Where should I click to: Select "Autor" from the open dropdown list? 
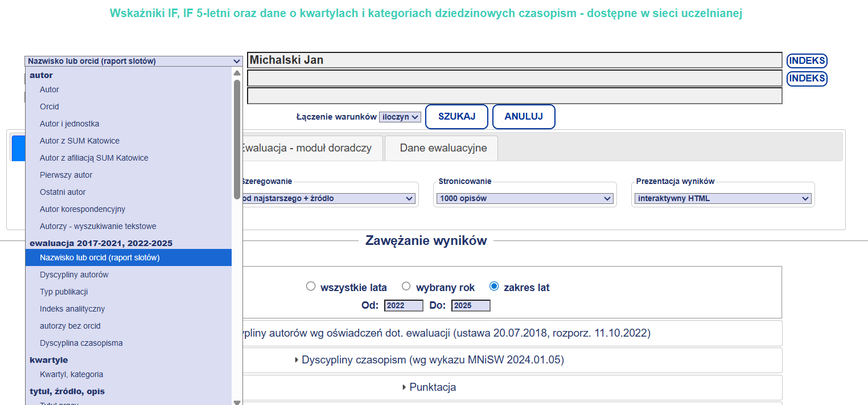(x=50, y=89)
